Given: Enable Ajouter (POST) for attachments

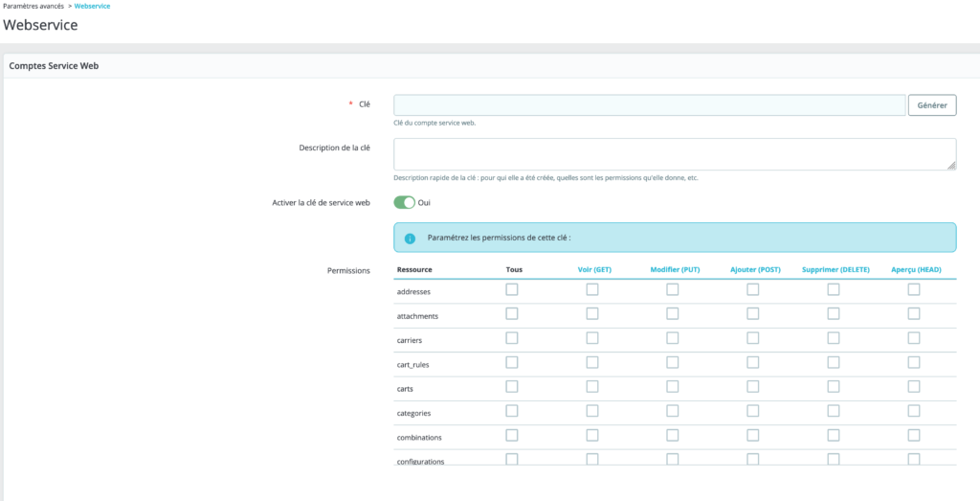Looking at the screenshot, I should click(x=753, y=313).
